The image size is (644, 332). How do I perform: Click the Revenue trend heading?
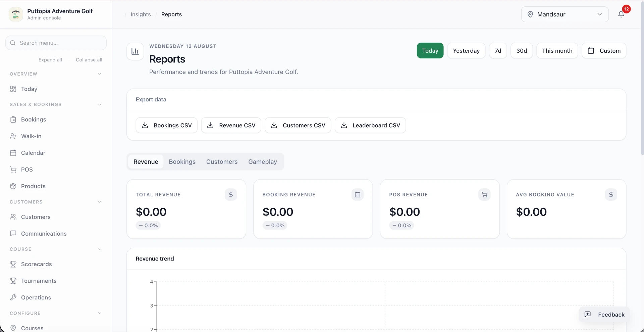pyautogui.click(x=155, y=259)
